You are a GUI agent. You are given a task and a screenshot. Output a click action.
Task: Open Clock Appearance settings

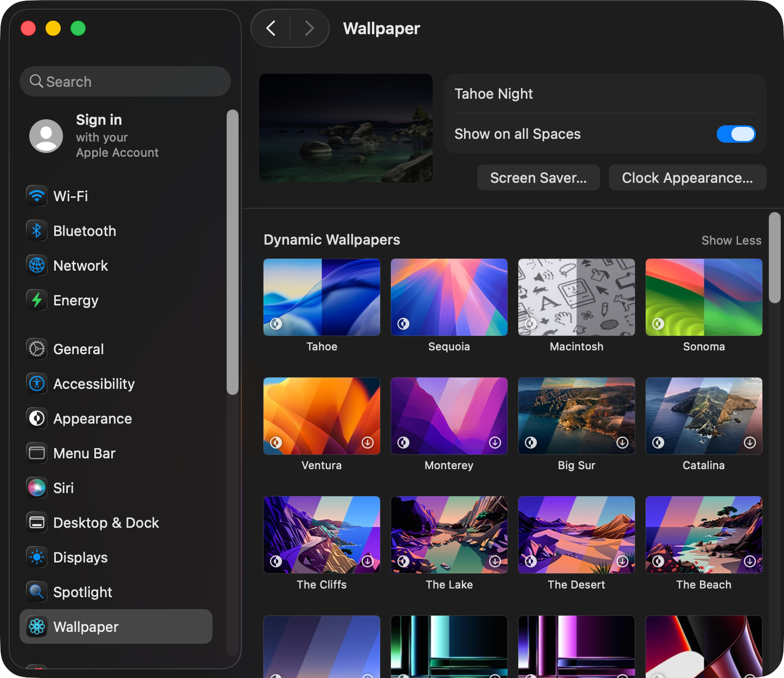687,177
